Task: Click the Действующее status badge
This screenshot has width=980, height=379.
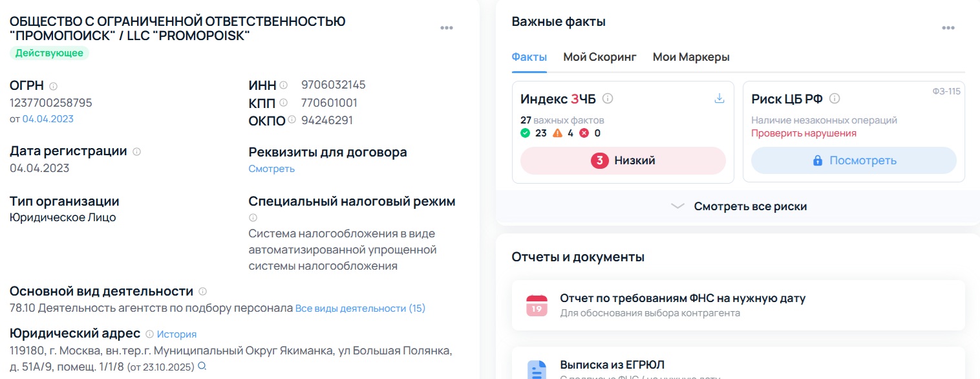Action: click(49, 53)
